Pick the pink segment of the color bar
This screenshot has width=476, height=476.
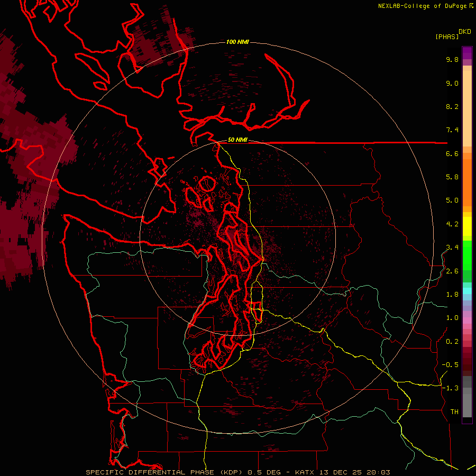pos(467,321)
